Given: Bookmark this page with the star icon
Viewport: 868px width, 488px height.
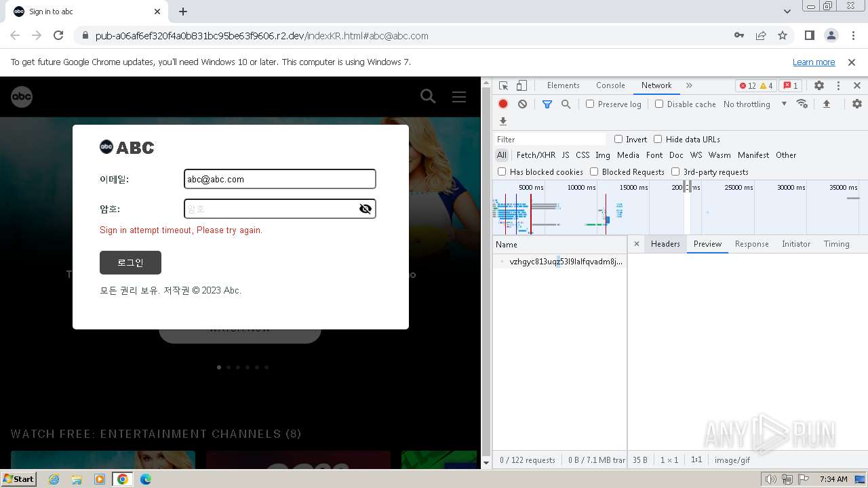Looking at the screenshot, I should point(783,35).
